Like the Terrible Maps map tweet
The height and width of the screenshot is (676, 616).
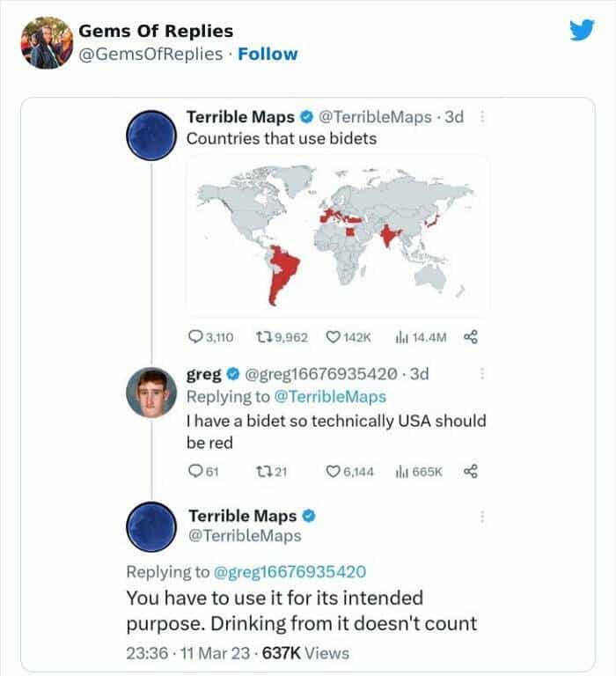coord(334,337)
